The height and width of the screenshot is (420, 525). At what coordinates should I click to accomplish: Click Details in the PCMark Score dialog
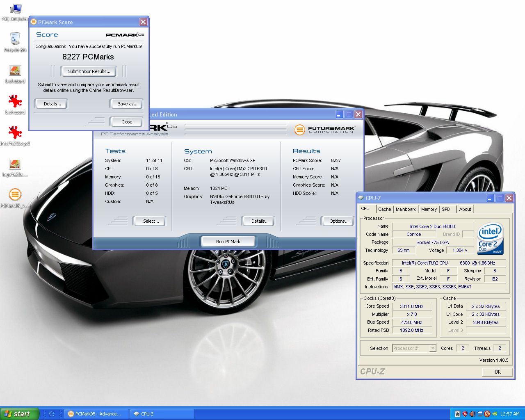tap(52, 104)
